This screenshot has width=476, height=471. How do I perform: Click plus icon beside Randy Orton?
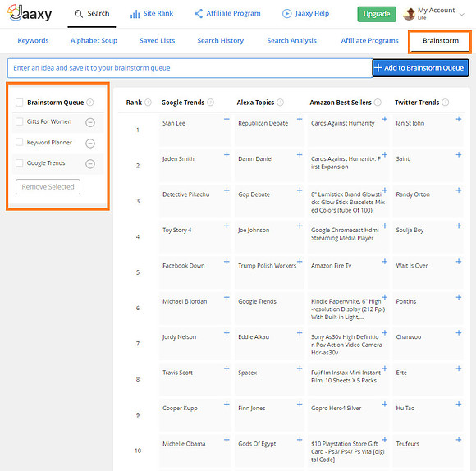[x=459, y=190]
